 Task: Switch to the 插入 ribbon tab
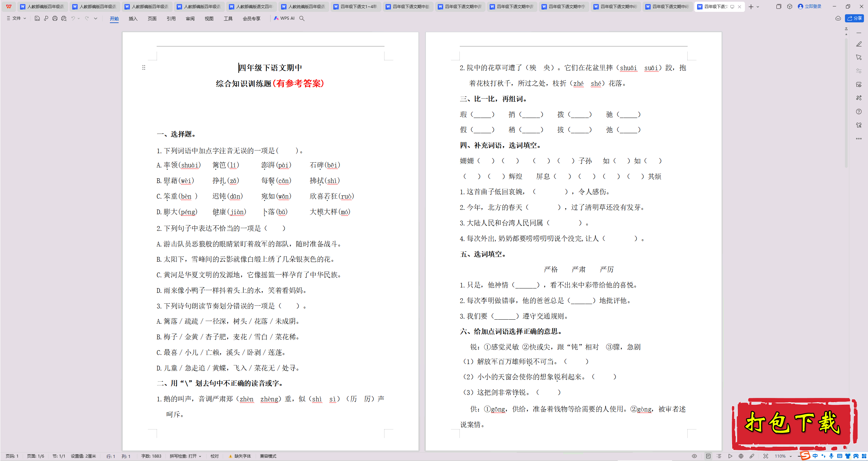(x=133, y=19)
